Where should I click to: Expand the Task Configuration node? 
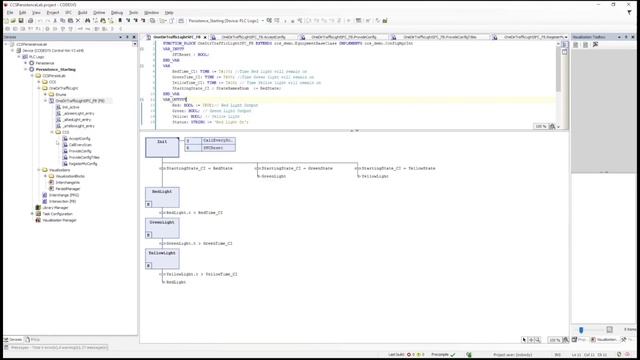[32, 214]
